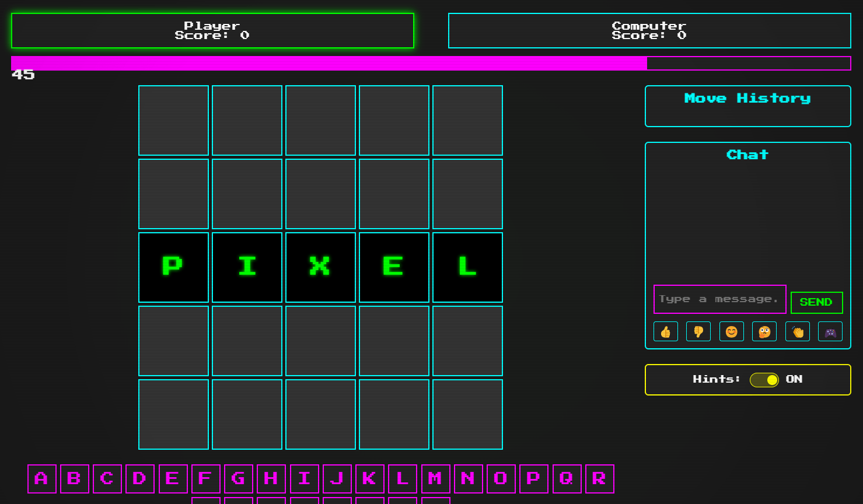Click the Move History heading

pos(747,98)
